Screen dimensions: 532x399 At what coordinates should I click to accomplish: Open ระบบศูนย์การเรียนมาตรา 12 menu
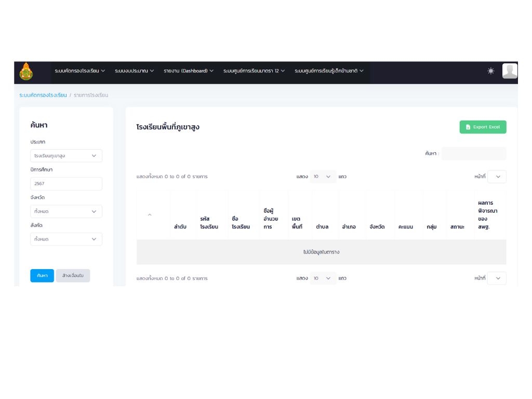[254, 71]
